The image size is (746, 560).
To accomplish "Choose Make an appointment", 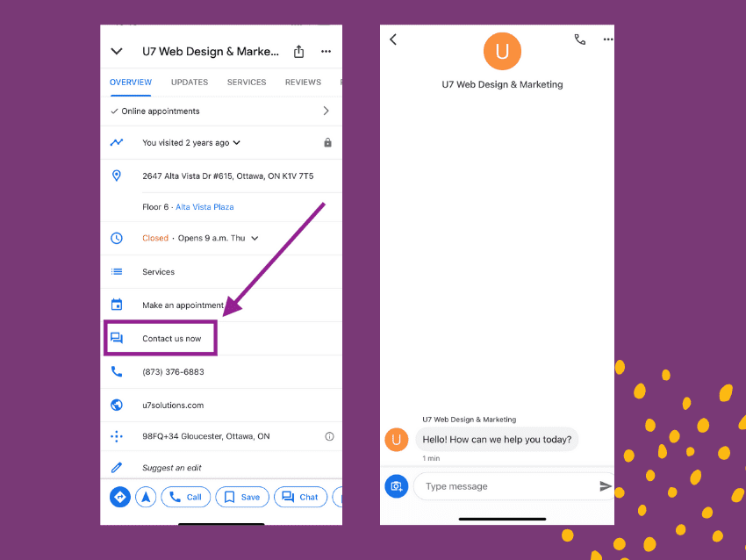I will [x=183, y=305].
